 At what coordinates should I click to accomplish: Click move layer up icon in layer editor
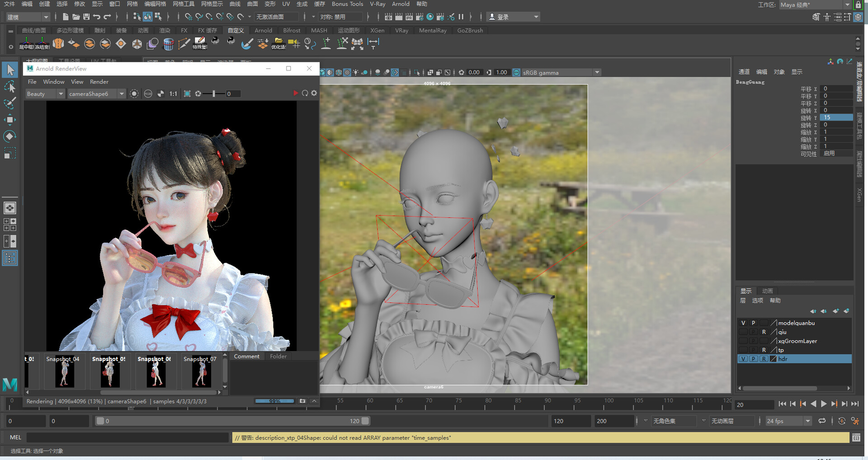coord(813,311)
